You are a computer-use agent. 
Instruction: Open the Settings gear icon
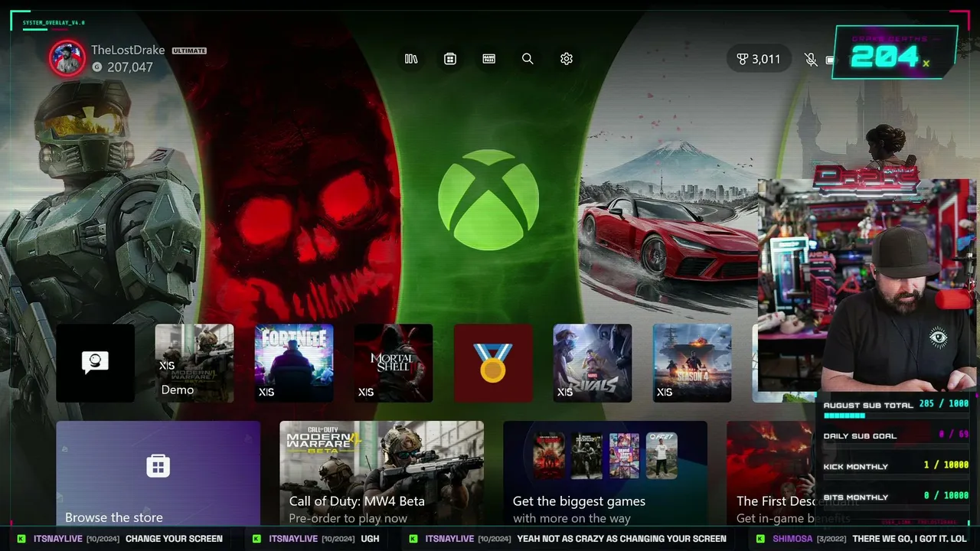coord(567,59)
